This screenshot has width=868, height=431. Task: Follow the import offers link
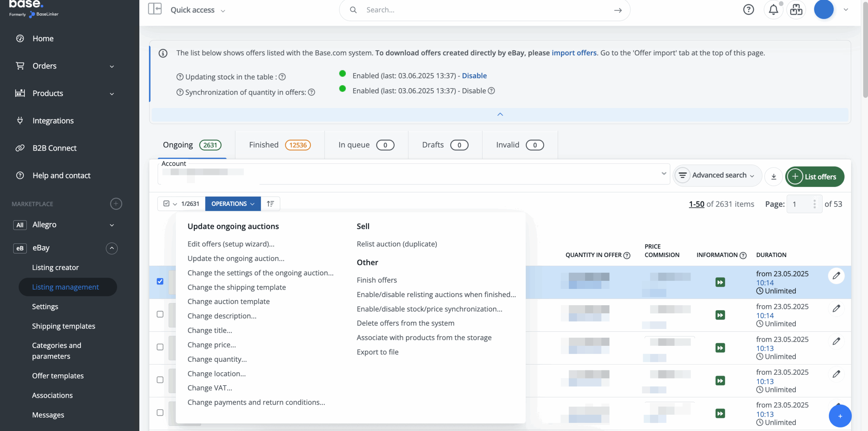(x=574, y=53)
